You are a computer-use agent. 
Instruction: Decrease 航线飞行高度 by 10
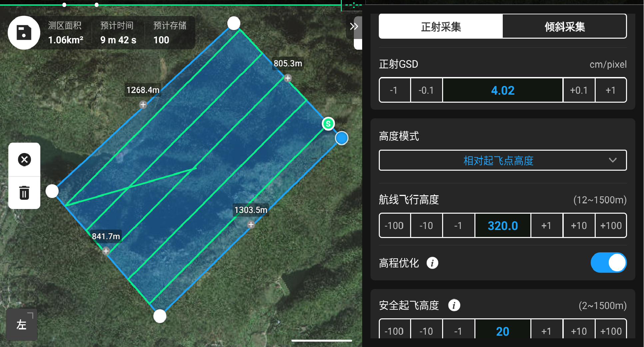(x=426, y=226)
